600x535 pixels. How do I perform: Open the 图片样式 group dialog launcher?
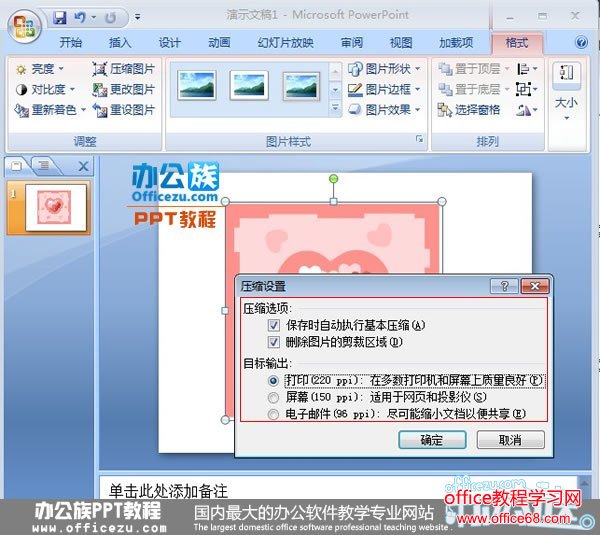point(420,139)
